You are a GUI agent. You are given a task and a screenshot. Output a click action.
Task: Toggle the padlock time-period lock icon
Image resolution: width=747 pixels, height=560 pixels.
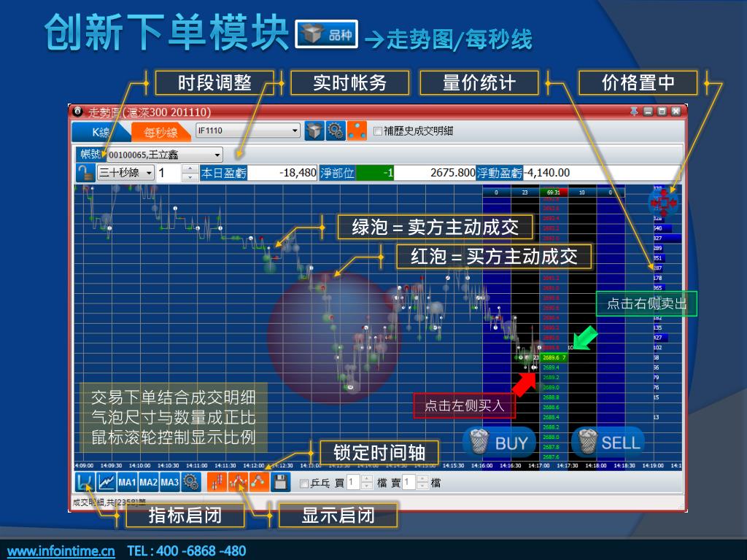(85, 173)
